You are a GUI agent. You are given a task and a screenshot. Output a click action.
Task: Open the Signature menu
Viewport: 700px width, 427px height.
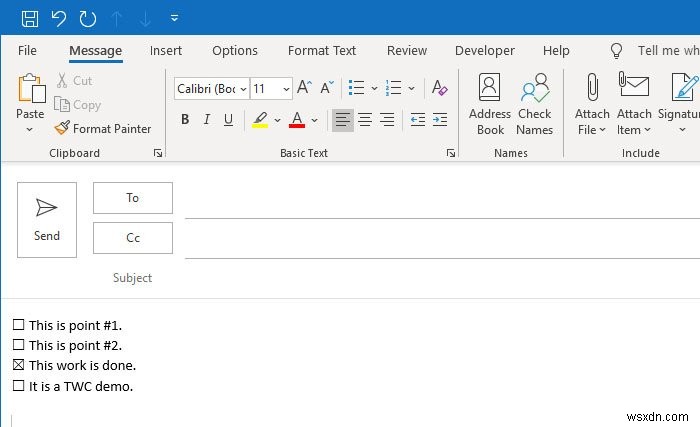tap(679, 105)
